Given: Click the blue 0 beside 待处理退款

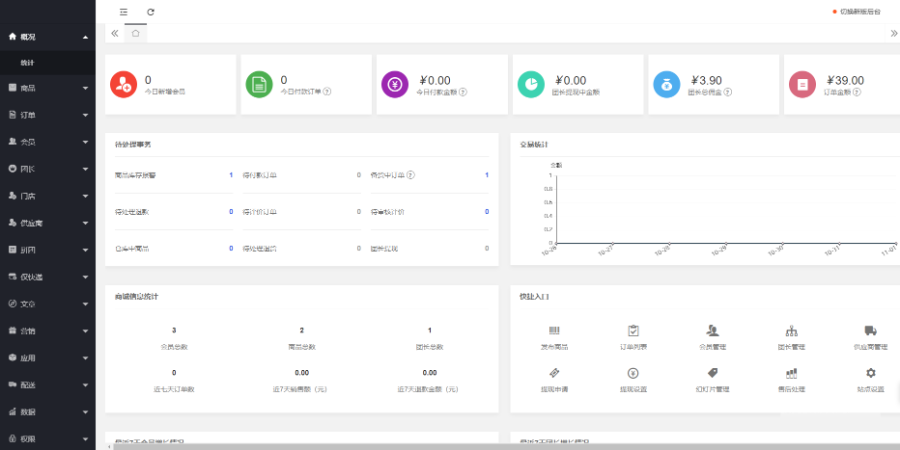Looking at the screenshot, I should 231,212.
